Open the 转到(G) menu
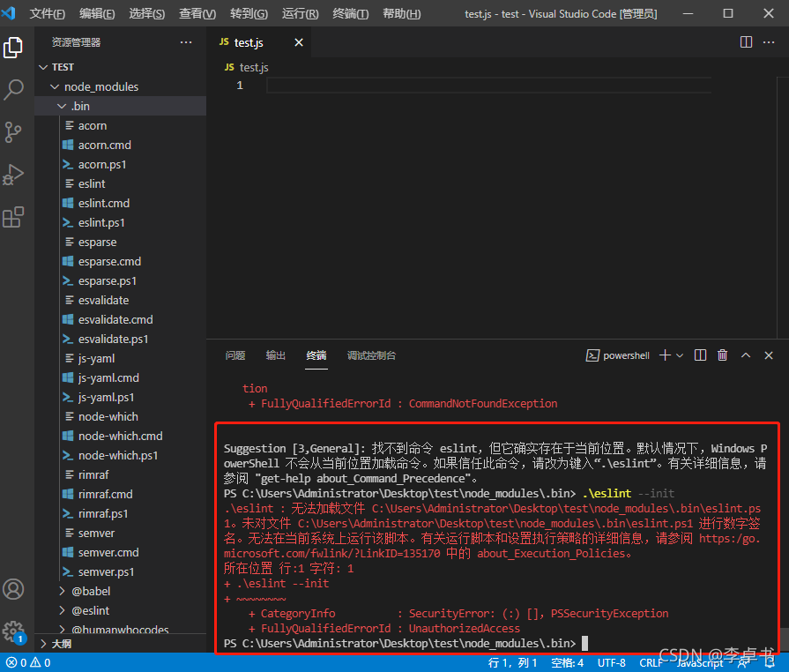The height and width of the screenshot is (672, 789). pos(249,13)
